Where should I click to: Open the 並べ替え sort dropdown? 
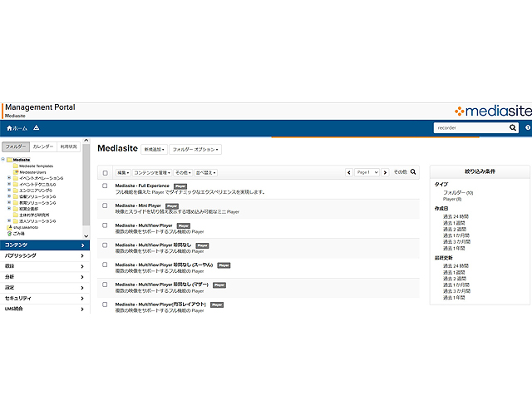tap(205, 173)
